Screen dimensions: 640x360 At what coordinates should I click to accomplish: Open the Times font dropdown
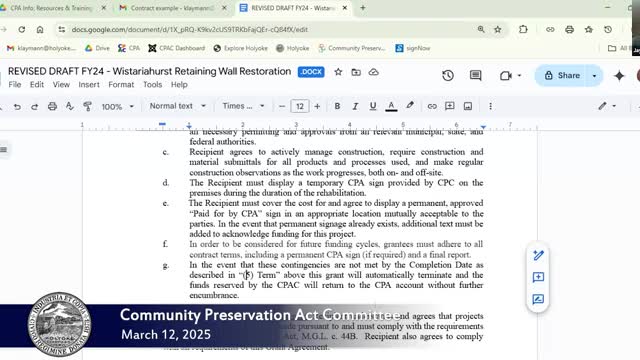point(243,106)
